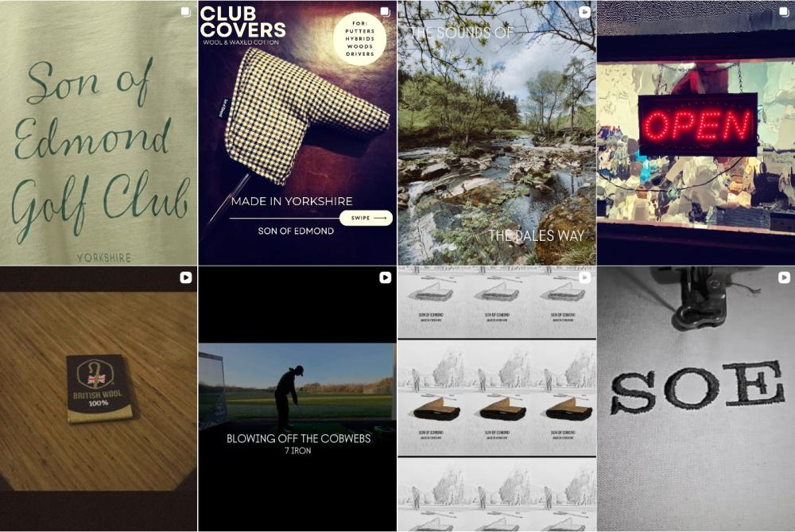795x532 pixels.
Task: Click reel icon on British Wool label post
Action: click(186, 278)
